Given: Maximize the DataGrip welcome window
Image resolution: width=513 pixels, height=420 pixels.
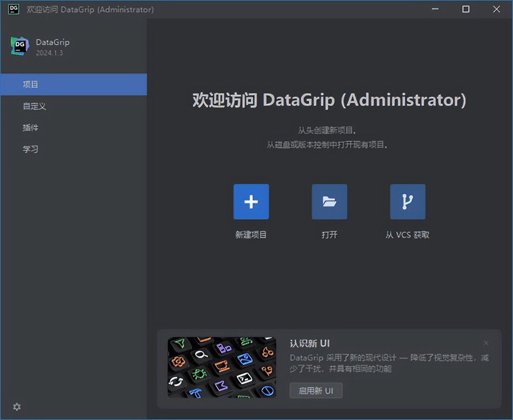Looking at the screenshot, I should point(466,9).
